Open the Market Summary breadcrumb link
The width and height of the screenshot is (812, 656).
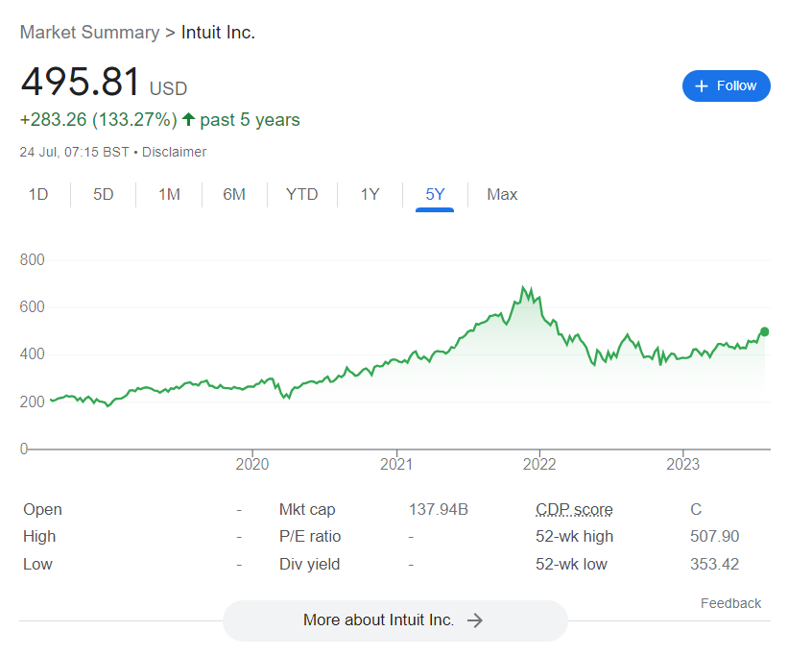[89, 32]
